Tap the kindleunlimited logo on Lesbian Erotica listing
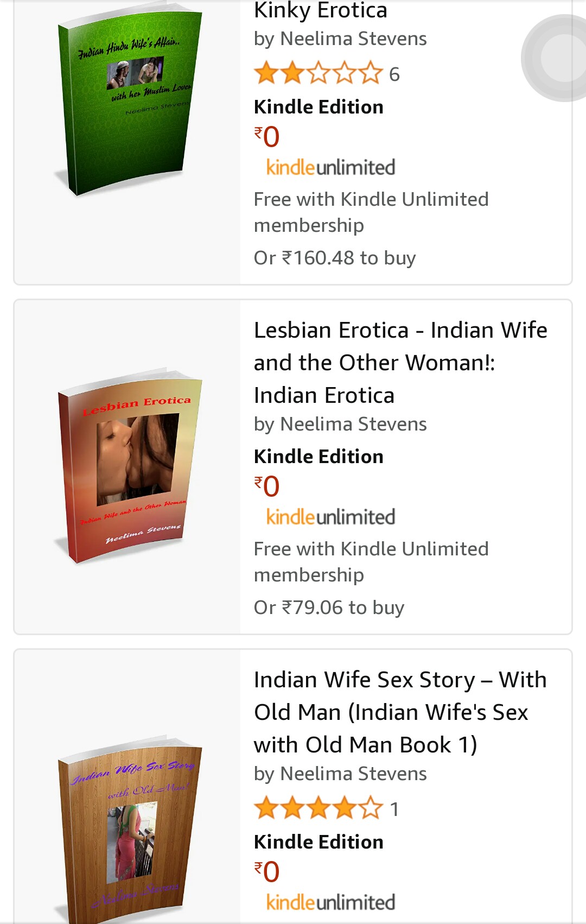The height and width of the screenshot is (924, 586). (330, 517)
